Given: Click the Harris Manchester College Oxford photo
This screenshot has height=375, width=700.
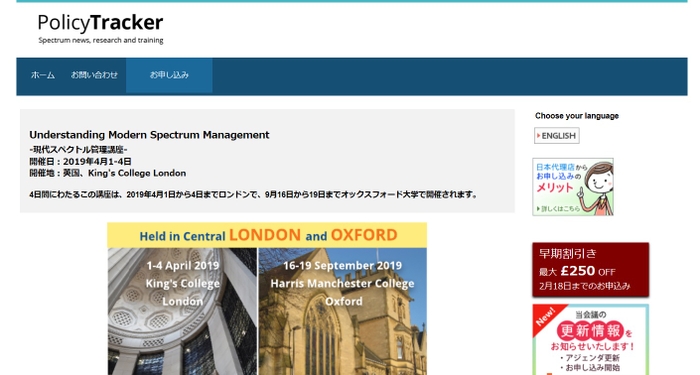Looking at the screenshot, I should click(x=343, y=312).
